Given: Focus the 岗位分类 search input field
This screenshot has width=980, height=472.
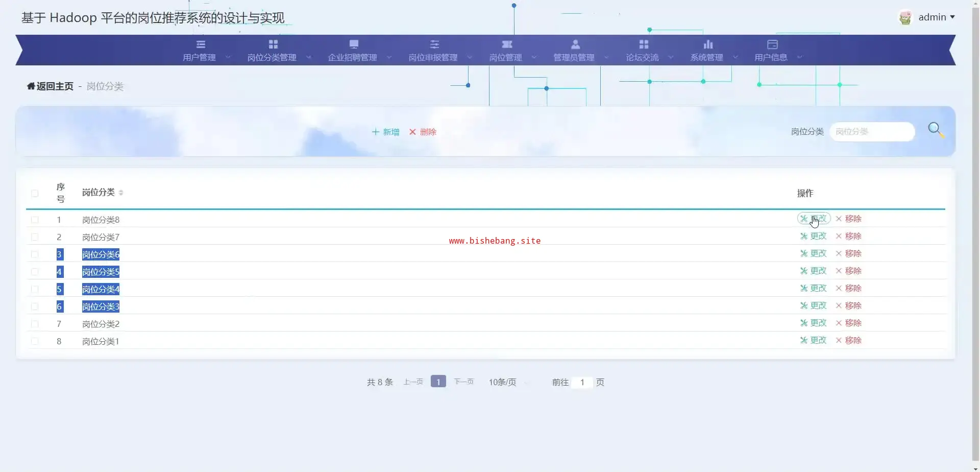Looking at the screenshot, I should (x=872, y=132).
